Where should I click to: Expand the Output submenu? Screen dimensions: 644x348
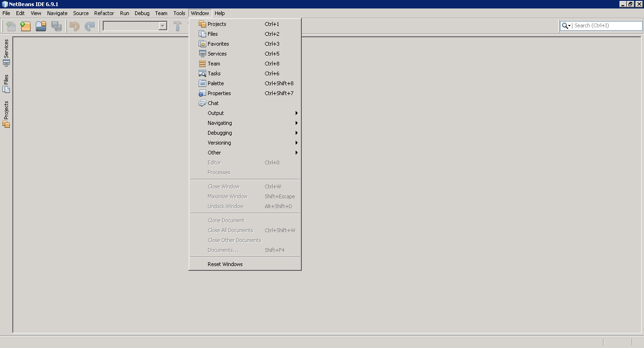(x=245, y=113)
